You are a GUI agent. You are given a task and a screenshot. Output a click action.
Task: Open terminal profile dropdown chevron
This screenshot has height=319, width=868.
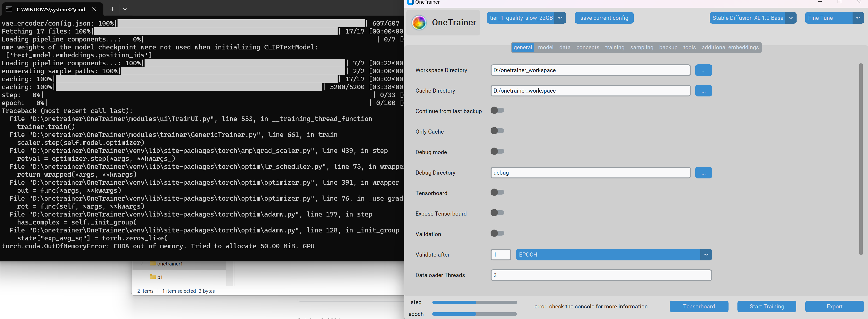(x=125, y=9)
